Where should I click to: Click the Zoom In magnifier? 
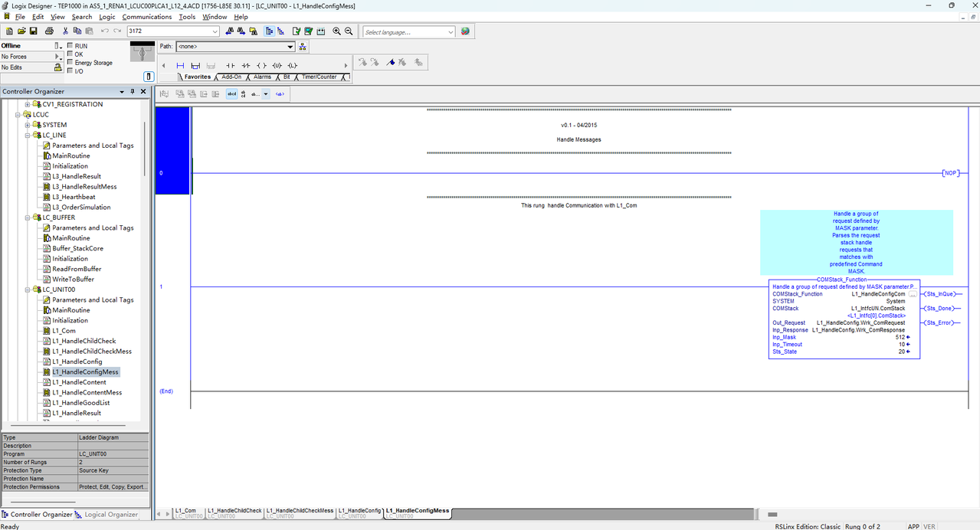(336, 31)
